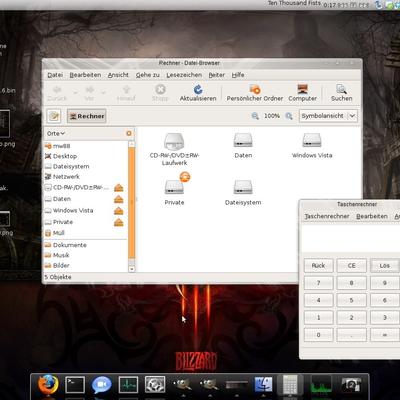Open Persönlicher Ordner from the toolbar

pyautogui.click(x=255, y=93)
